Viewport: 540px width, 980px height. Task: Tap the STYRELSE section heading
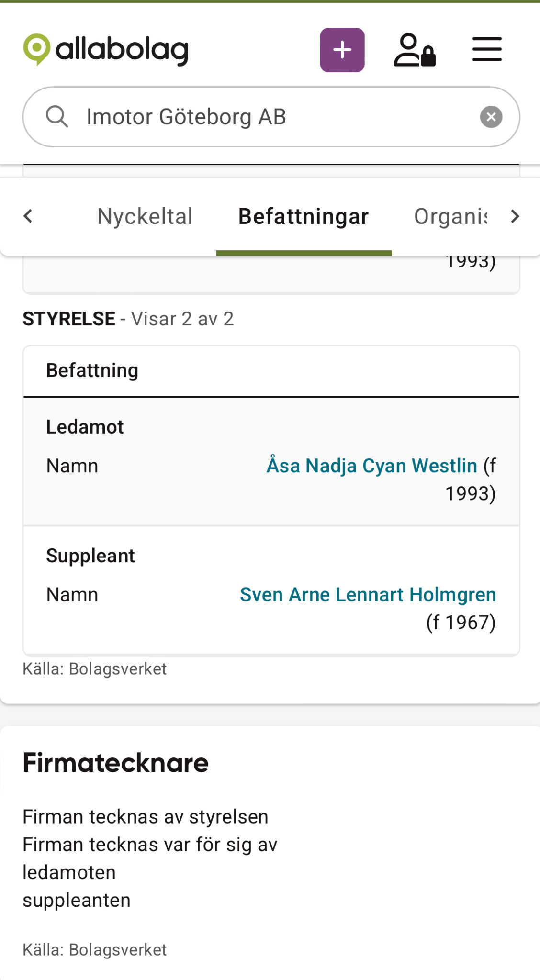pos(69,319)
